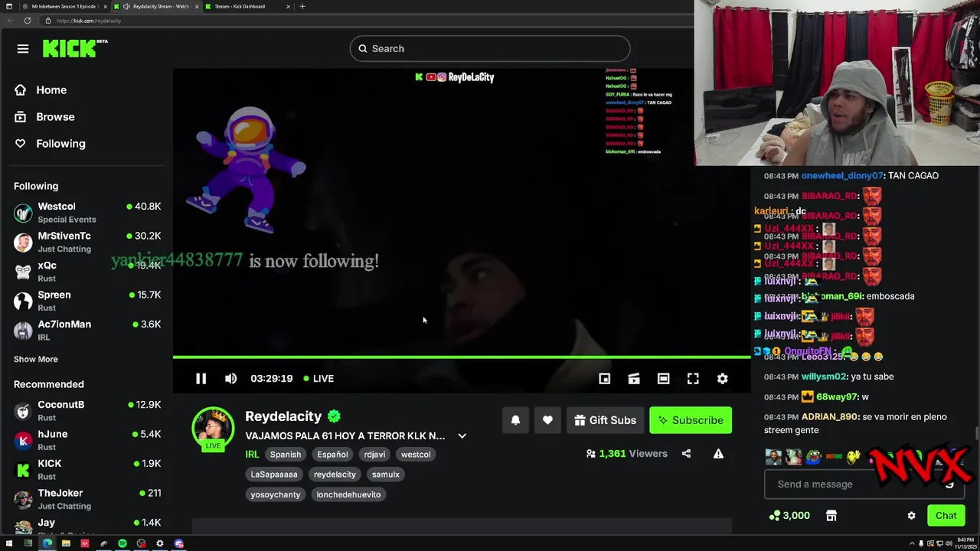Viewport: 980px width, 551px height.
Task: Insert the yellow waving emote
Action: point(854,457)
